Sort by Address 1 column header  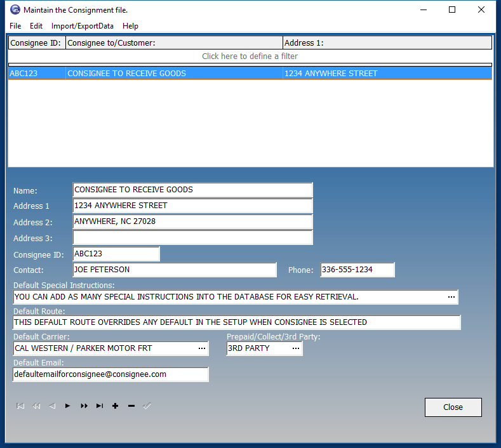coord(387,43)
